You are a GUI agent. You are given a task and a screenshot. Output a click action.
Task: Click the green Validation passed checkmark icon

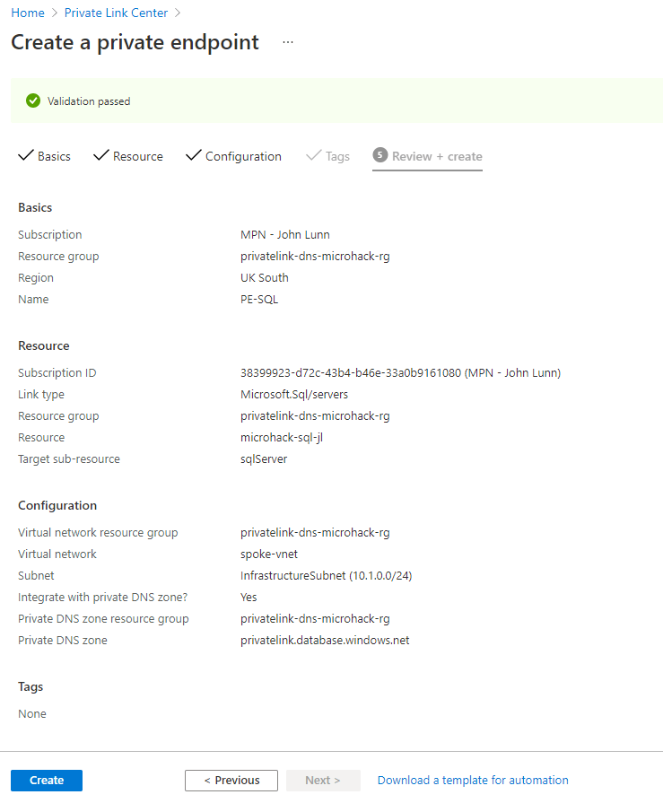coord(33,100)
